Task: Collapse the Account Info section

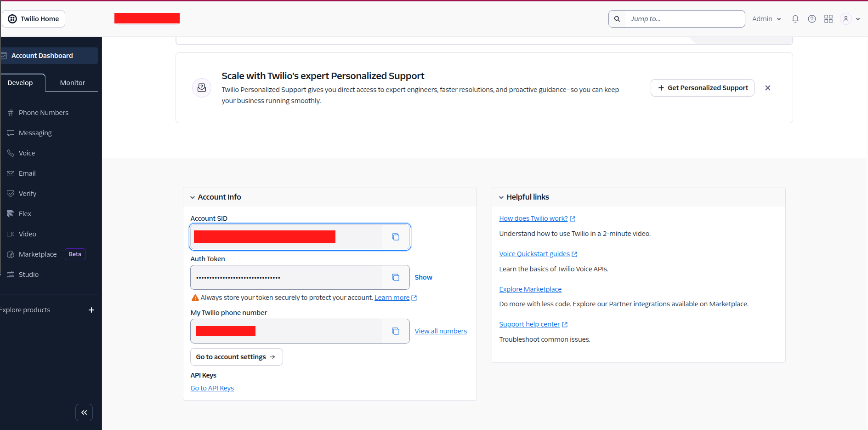Action: tap(193, 197)
